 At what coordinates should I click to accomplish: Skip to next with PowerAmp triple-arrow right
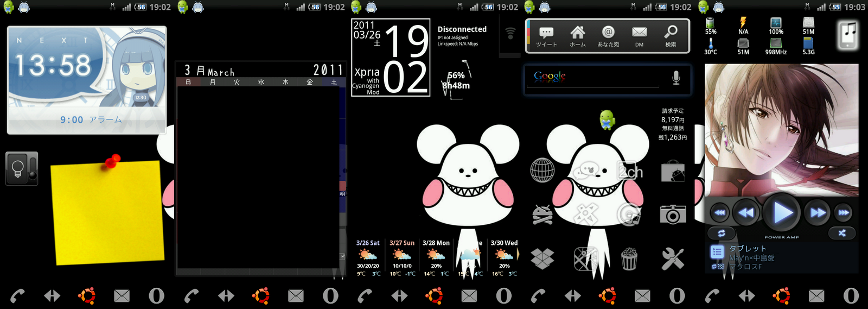(x=844, y=213)
